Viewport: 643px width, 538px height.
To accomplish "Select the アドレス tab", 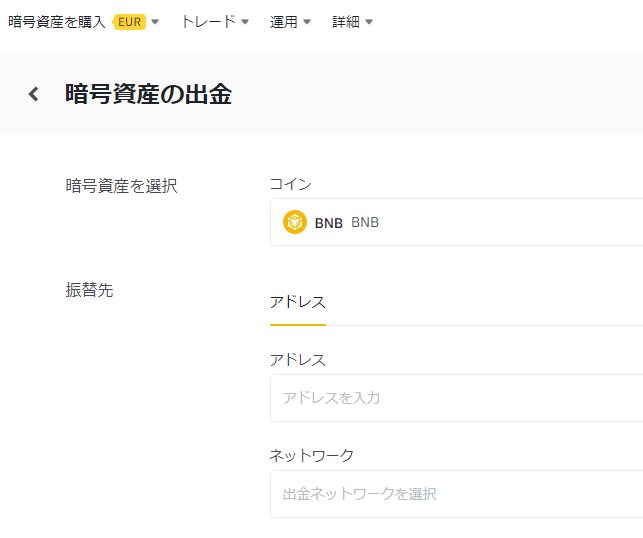I will point(298,303).
